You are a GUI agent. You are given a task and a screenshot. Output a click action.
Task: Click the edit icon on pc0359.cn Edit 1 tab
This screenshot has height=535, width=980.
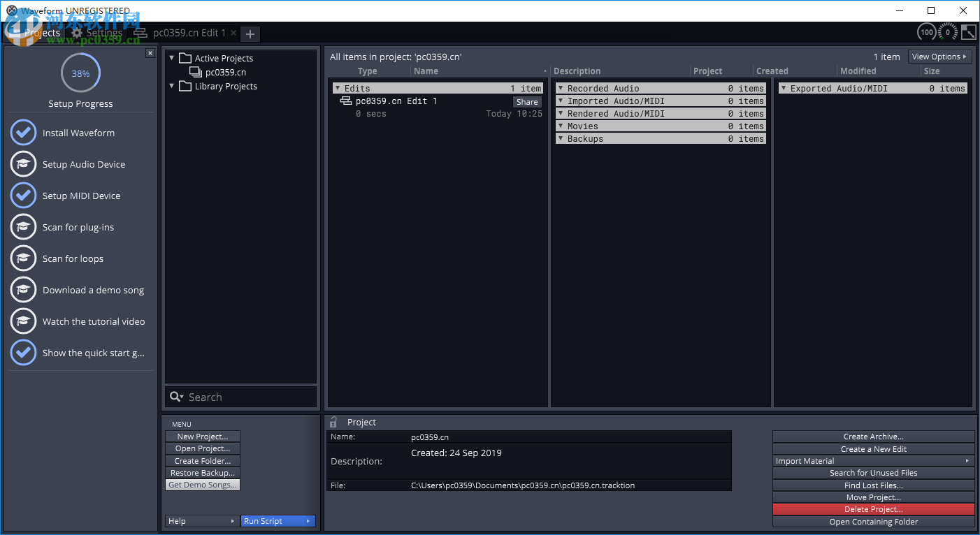click(x=139, y=32)
